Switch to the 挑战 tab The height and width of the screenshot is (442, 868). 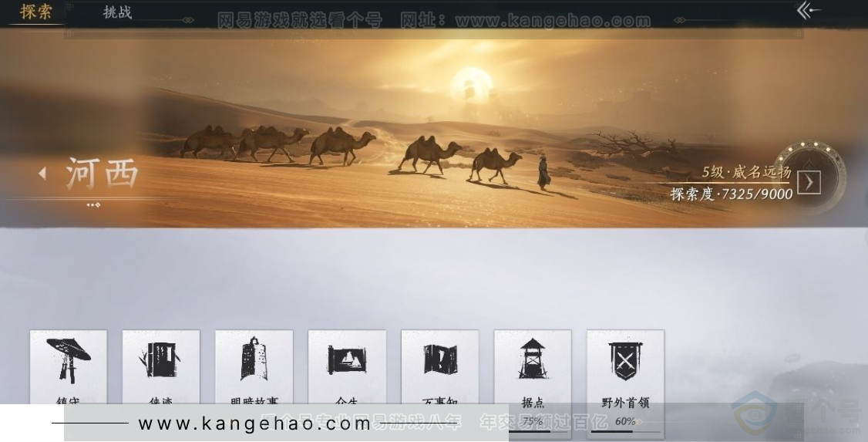pyautogui.click(x=117, y=12)
